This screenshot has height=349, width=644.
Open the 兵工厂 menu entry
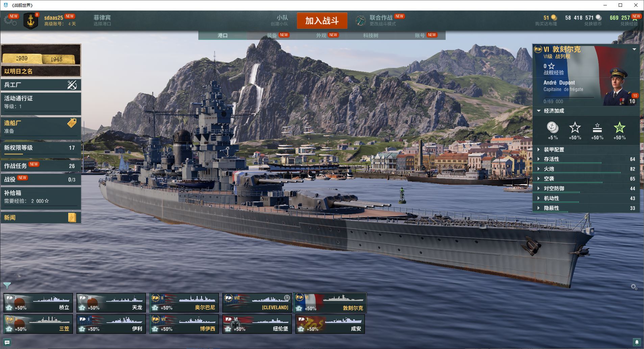coord(41,85)
